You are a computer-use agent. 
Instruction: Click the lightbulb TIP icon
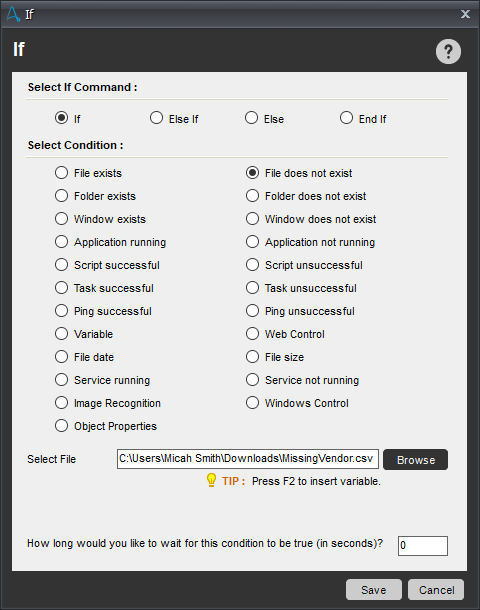[211, 481]
